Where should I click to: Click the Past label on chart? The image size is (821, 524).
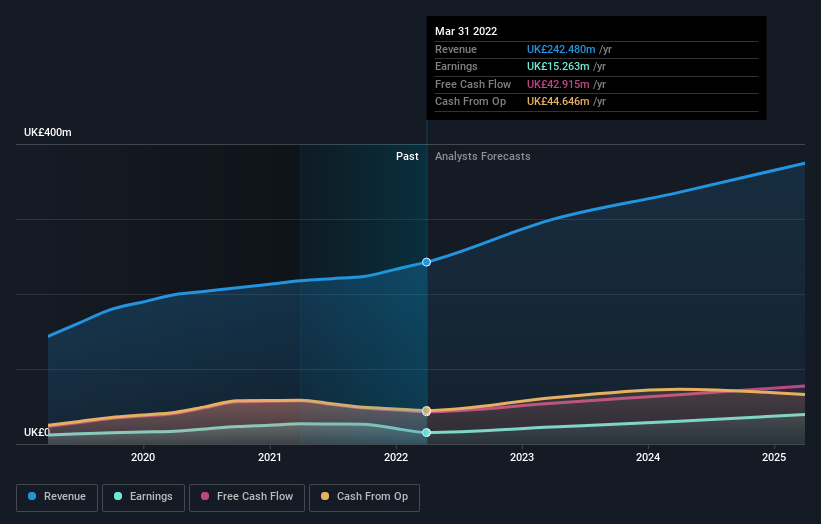click(x=407, y=157)
